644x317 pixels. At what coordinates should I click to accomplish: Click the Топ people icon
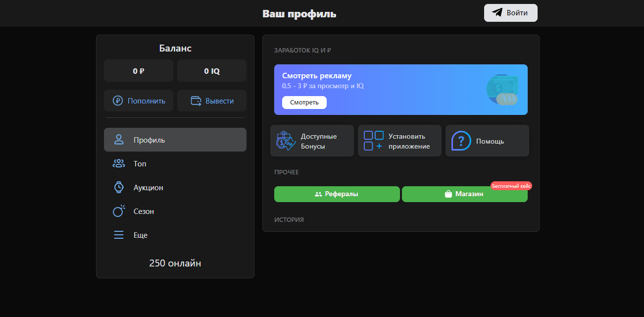(118, 163)
